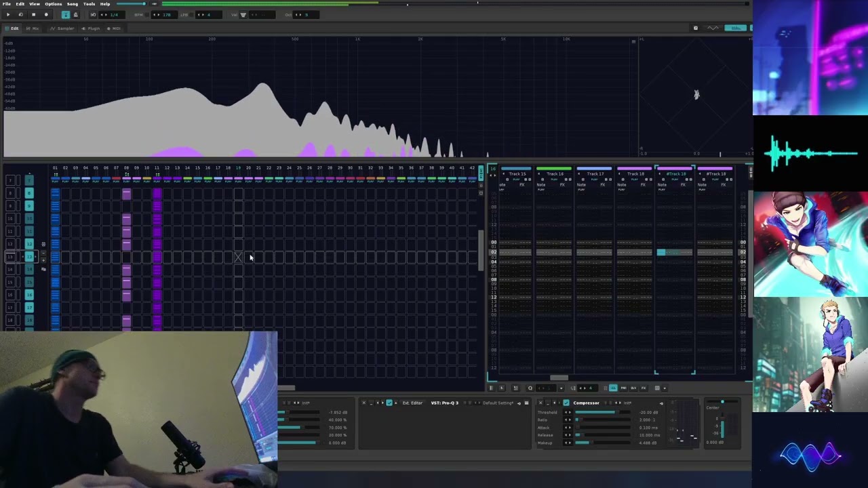Click matrix column header 19

point(238,167)
